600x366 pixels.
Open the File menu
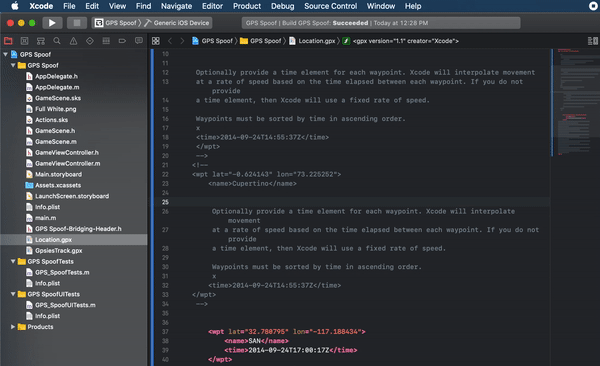(69, 6)
